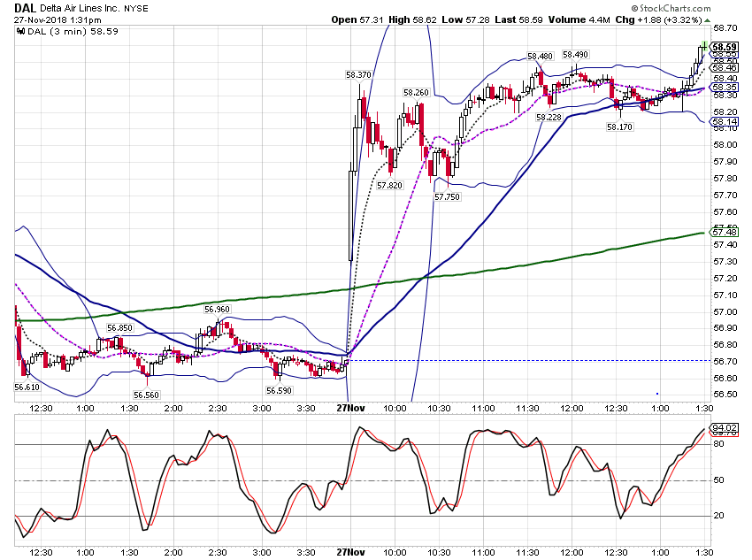Click the Open 57.31 value in header

357,19
